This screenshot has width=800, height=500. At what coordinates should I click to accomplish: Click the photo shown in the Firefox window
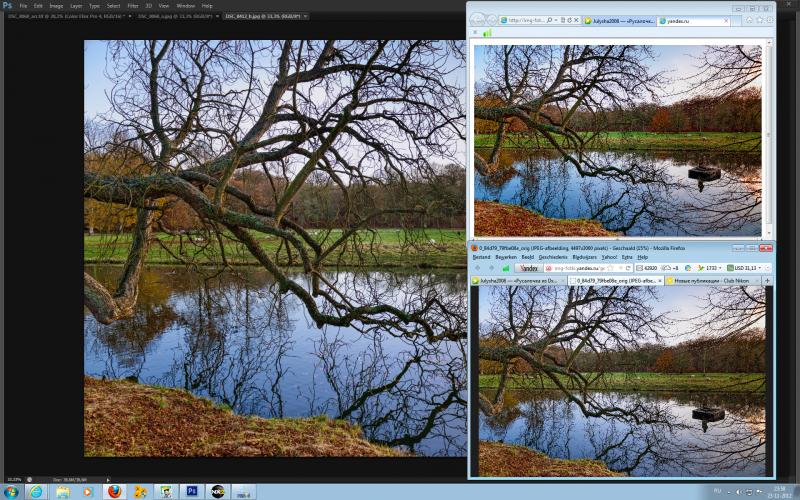click(x=621, y=381)
